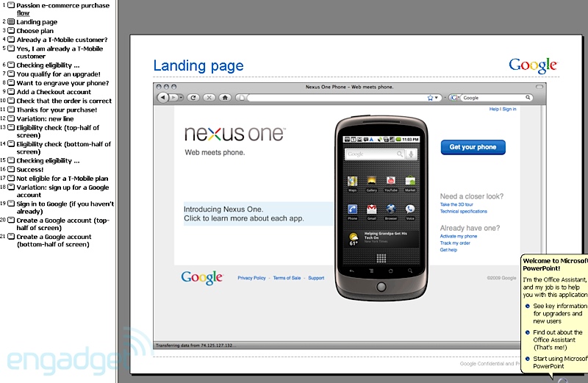Click the slide icon beside 'Choose plan'
This screenshot has width=588, height=383.
(x=11, y=31)
